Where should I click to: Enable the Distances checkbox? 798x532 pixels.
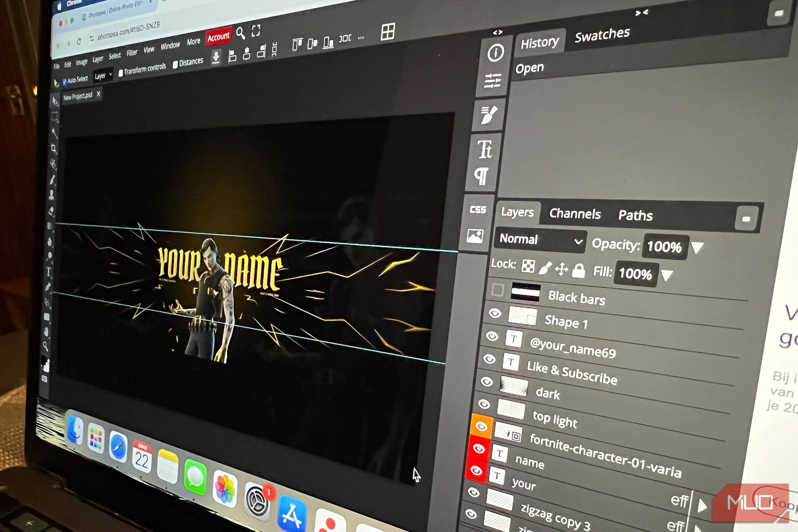pos(175,64)
